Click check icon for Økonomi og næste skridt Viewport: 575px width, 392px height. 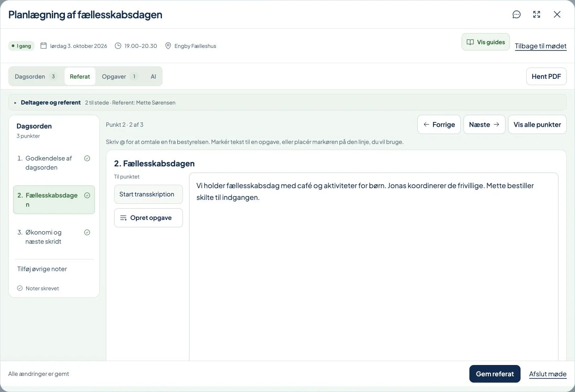coord(87,233)
